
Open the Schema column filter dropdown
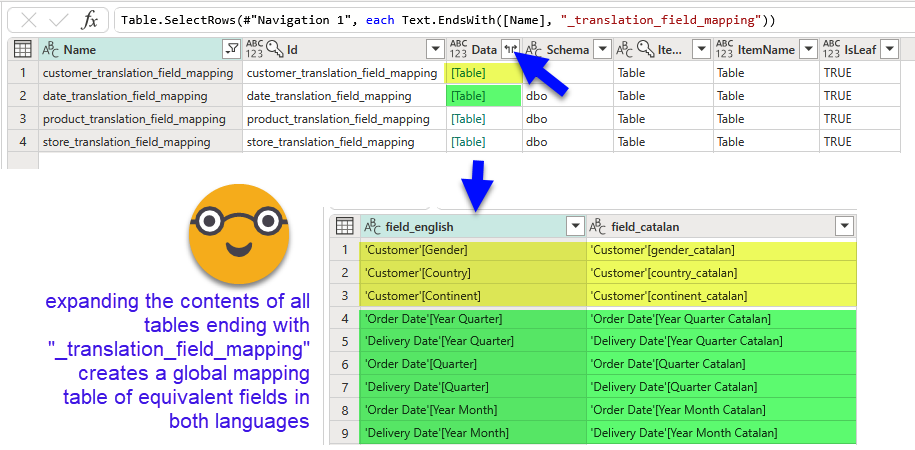(601, 49)
